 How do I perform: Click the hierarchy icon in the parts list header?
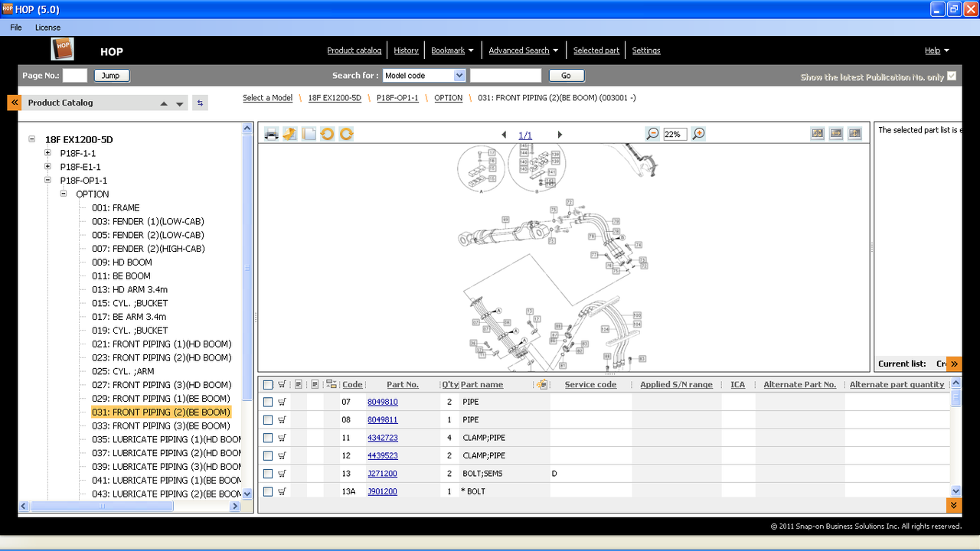point(332,384)
